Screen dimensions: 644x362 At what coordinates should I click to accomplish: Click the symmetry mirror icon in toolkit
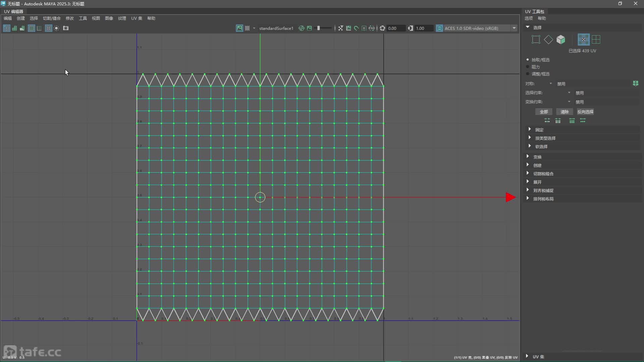pyautogui.click(x=635, y=83)
